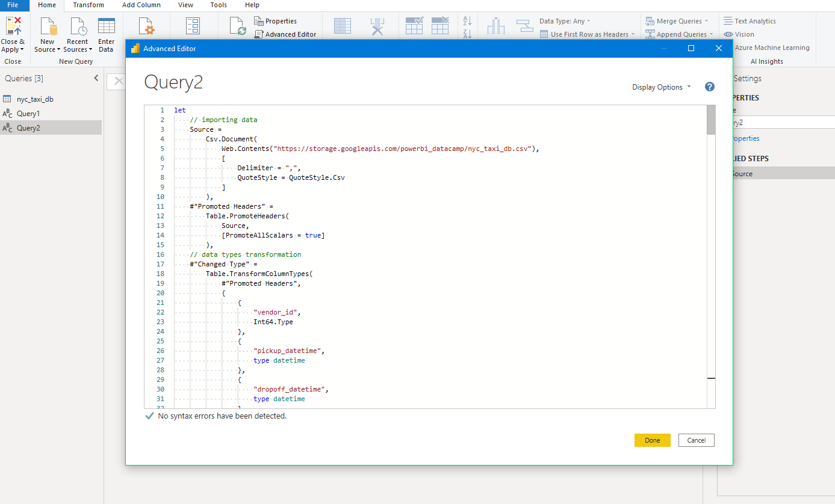This screenshot has height=504, width=835.
Task: Expand the Display Options dropdown
Action: pos(661,87)
